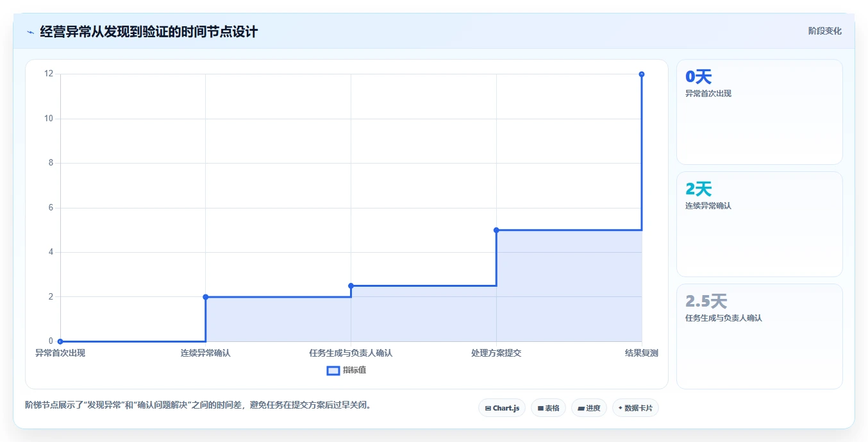Click the 2.5天 card value
Image resolution: width=868 pixels, height=442 pixels.
pyautogui.click(x=706, y=302)
